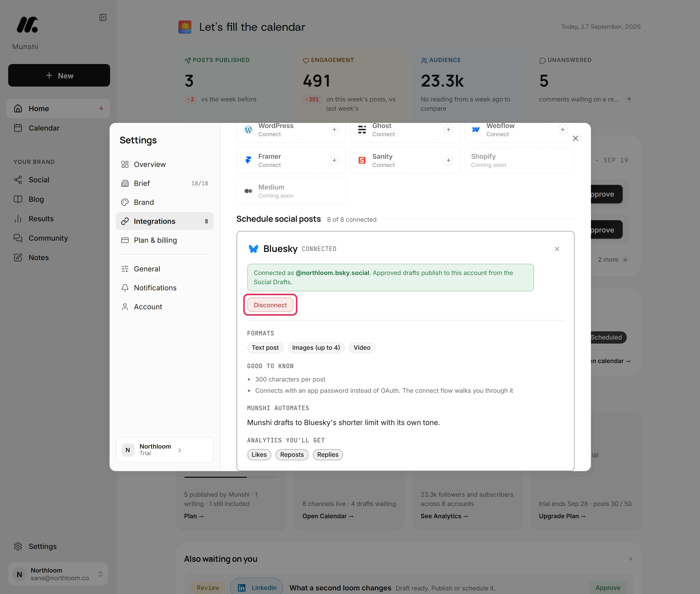Open Blog in sidebar
700x594 pixels.
point(58,199)
